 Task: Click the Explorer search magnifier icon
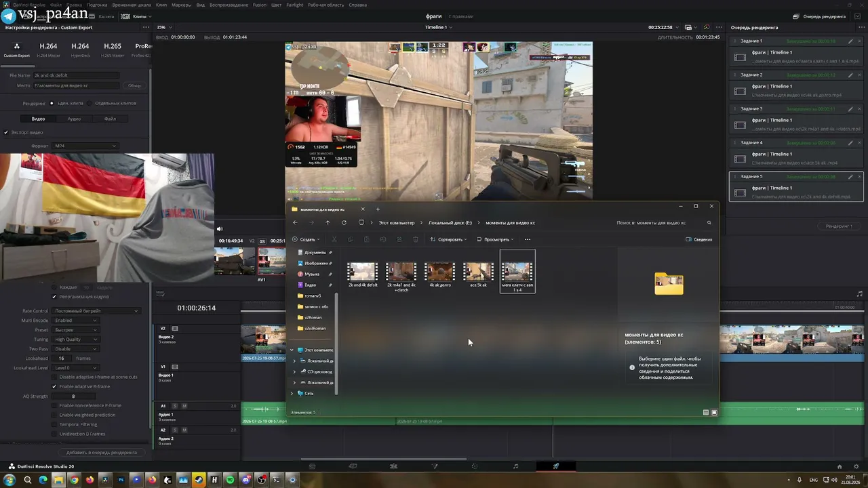[x=709, y=223]
